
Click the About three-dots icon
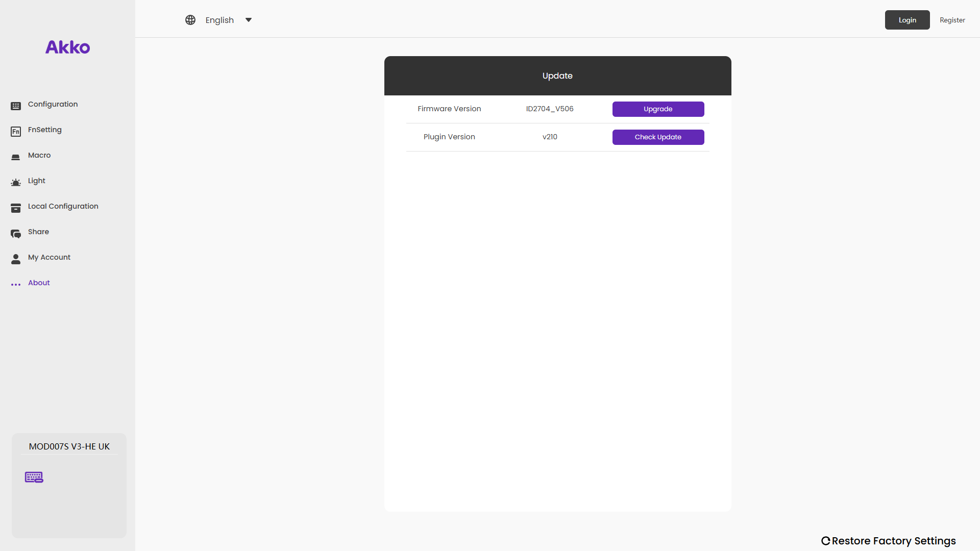pos(16,284)
